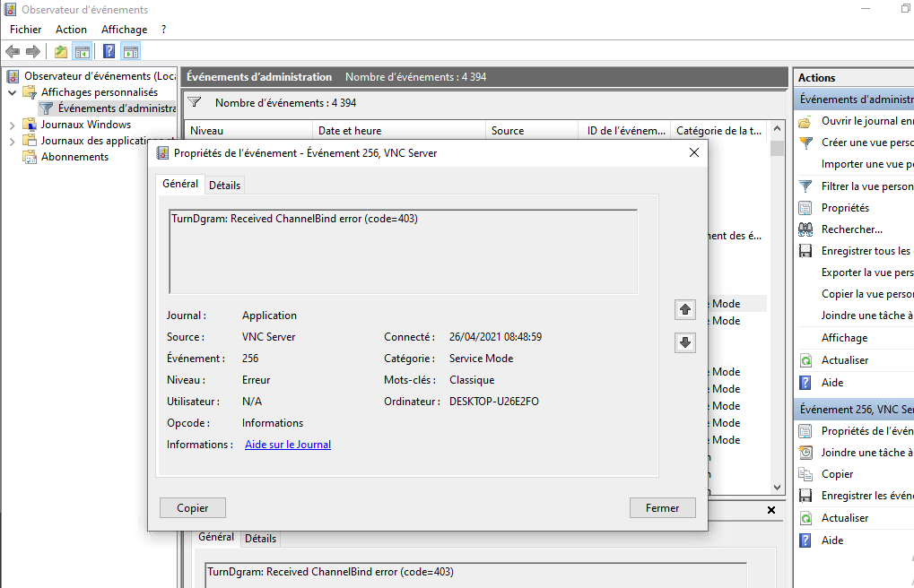The image size is (914, 588).
Task: Select 'Créer une vue personnalisée' action
Action: pyautogui.click(x=866, y=143)
